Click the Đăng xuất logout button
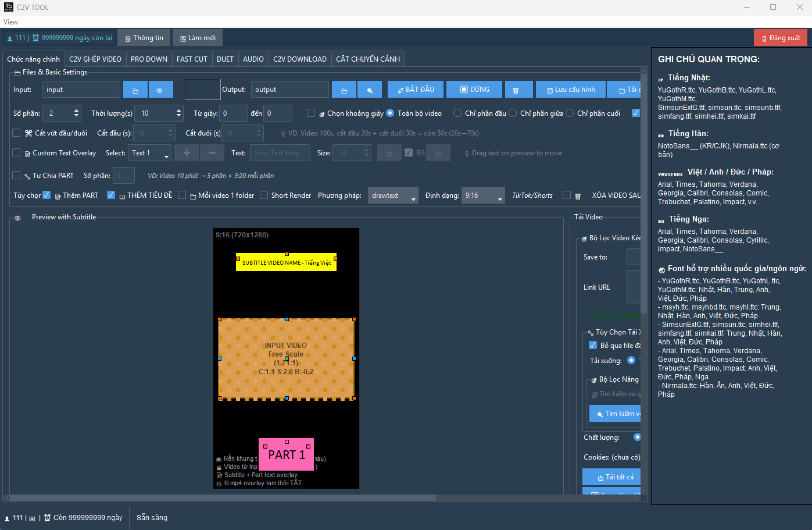Viewport: 812px width, 530px height. click(x=781, y=38)
